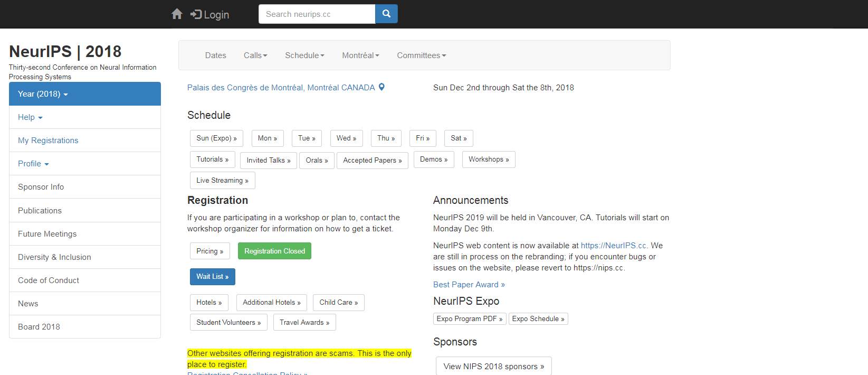
Task: Focus the Search neurips.cc field
Action: (317, 14)
